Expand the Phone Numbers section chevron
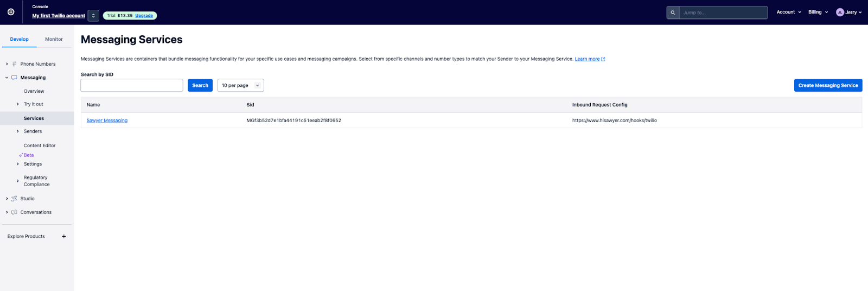This screenshot has width=868, height=291. (7, 64)
